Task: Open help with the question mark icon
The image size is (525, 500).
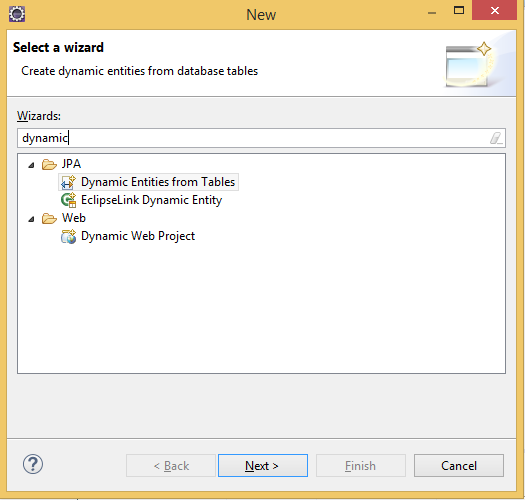Action: 33,464
